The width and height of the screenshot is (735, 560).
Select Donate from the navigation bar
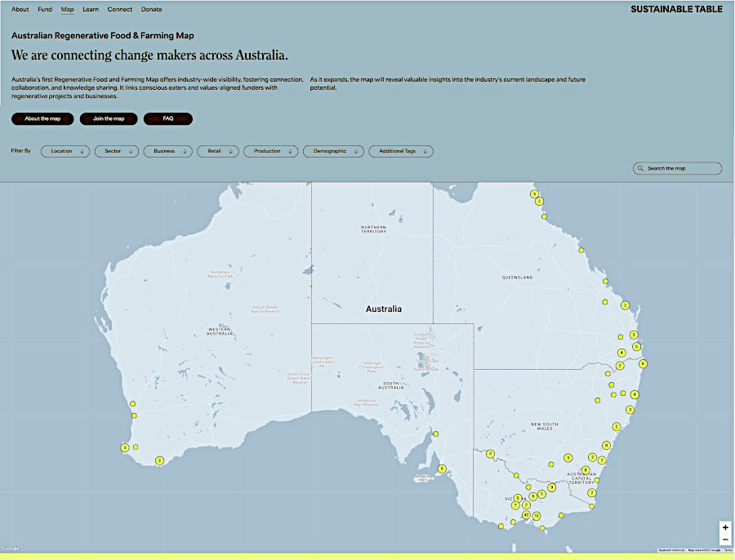point(150,9)
